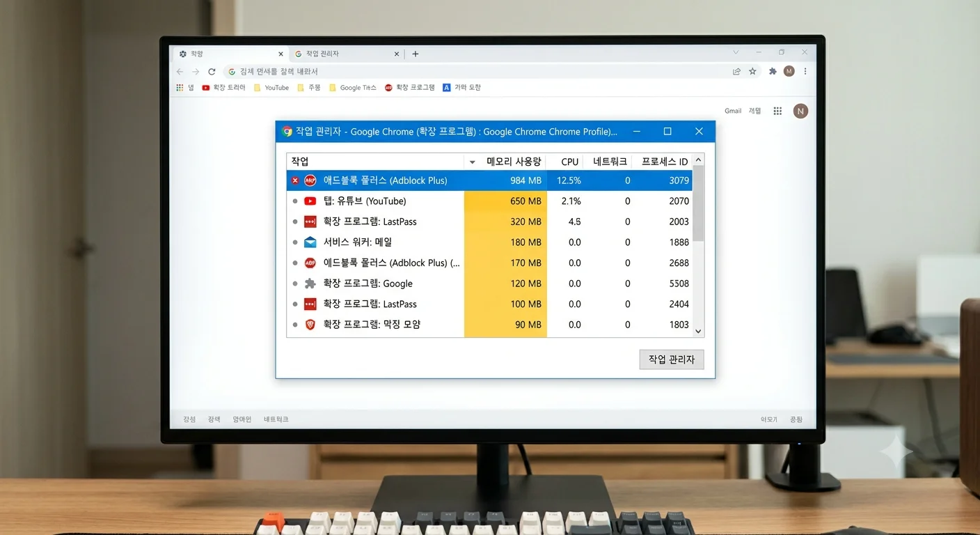Switch to the 작업 관리자 browser tab
Image resolution: width=980 pixels, height=535 pixels.
[x=347, y=54]
